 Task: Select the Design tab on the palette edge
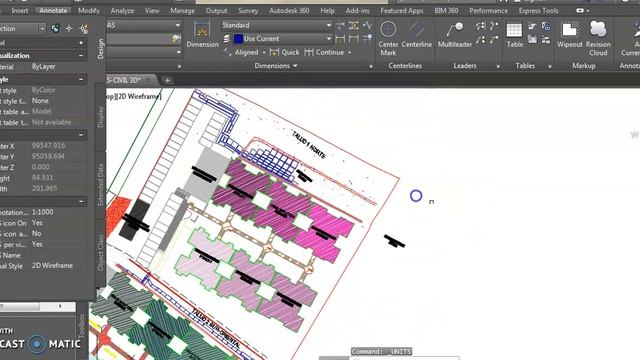tap(100, 49)
